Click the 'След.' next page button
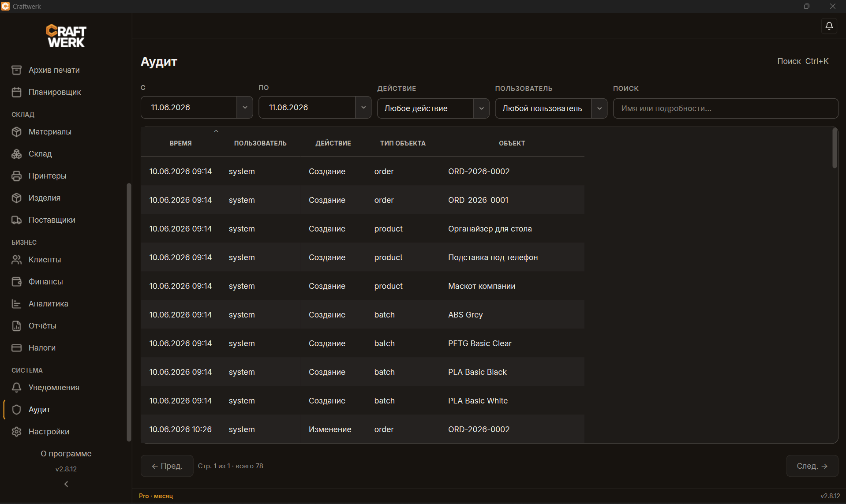 coord(812,466)
